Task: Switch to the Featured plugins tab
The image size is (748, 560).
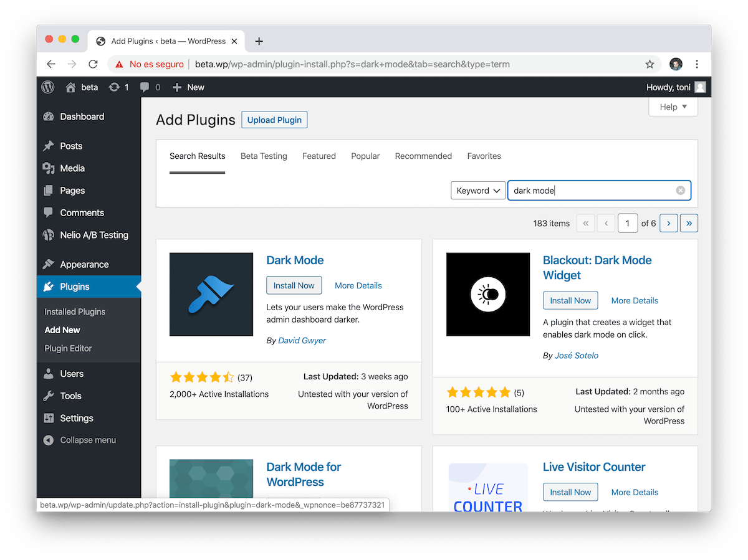Action: coord(319,156)
